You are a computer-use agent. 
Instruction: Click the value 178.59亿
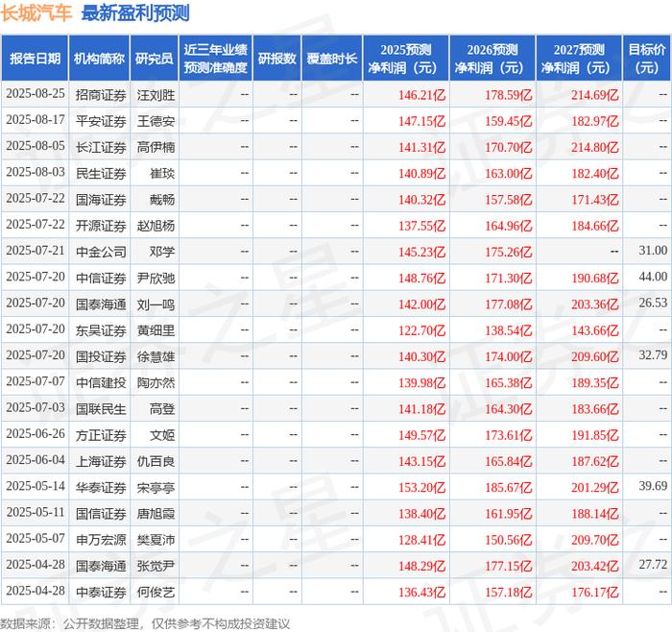(x=508, y=95)
